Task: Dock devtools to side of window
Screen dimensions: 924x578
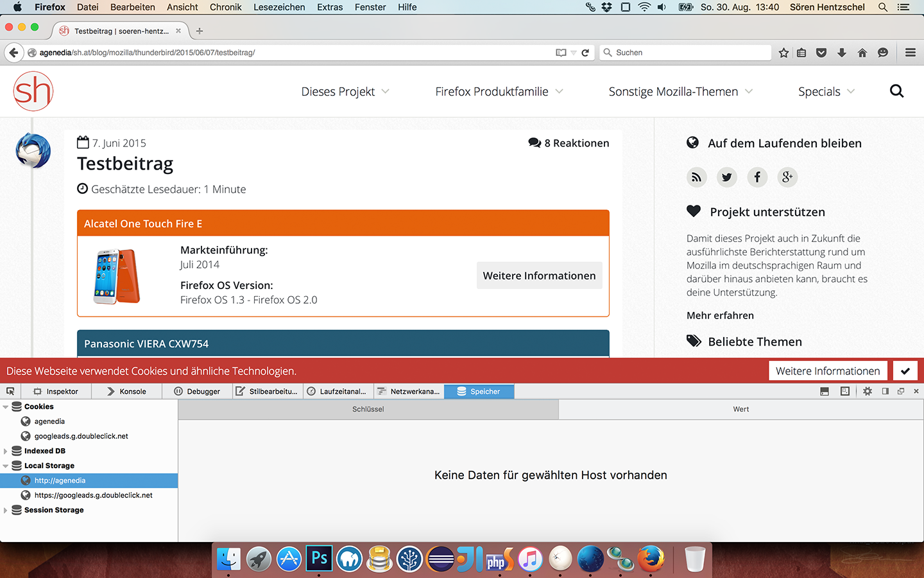Action: point(886,391)
